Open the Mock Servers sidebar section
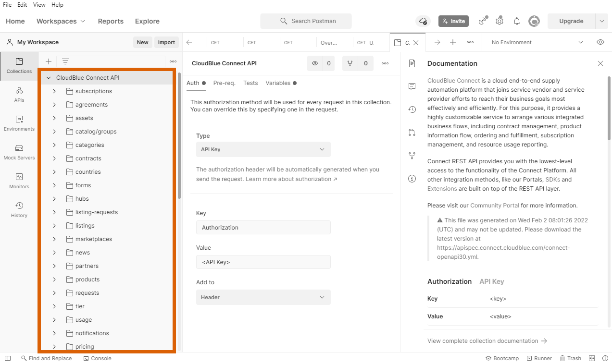The image size is (612, 364). point(19,152)
